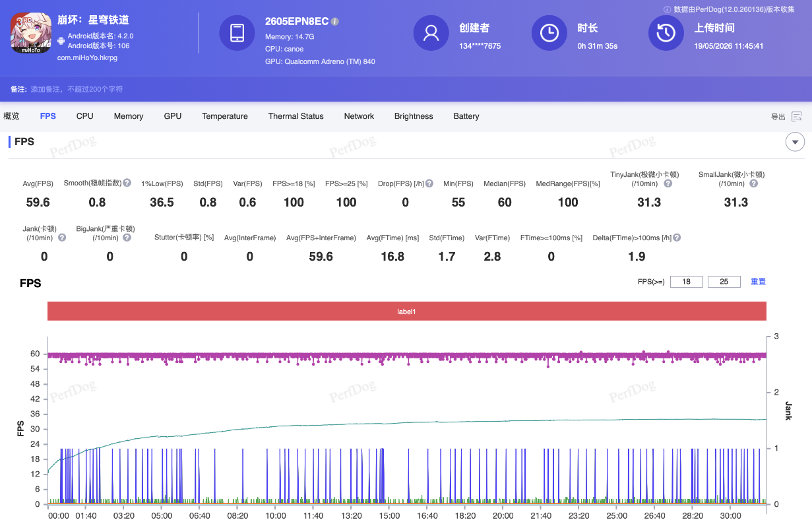Click the Var(FTime) value 2.8
812x522 pixels.
(492, 257)
